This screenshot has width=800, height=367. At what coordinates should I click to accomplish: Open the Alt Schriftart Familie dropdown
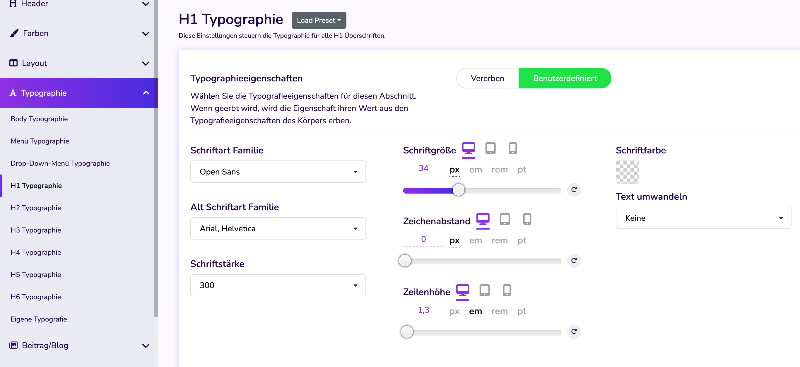point(278,229)
